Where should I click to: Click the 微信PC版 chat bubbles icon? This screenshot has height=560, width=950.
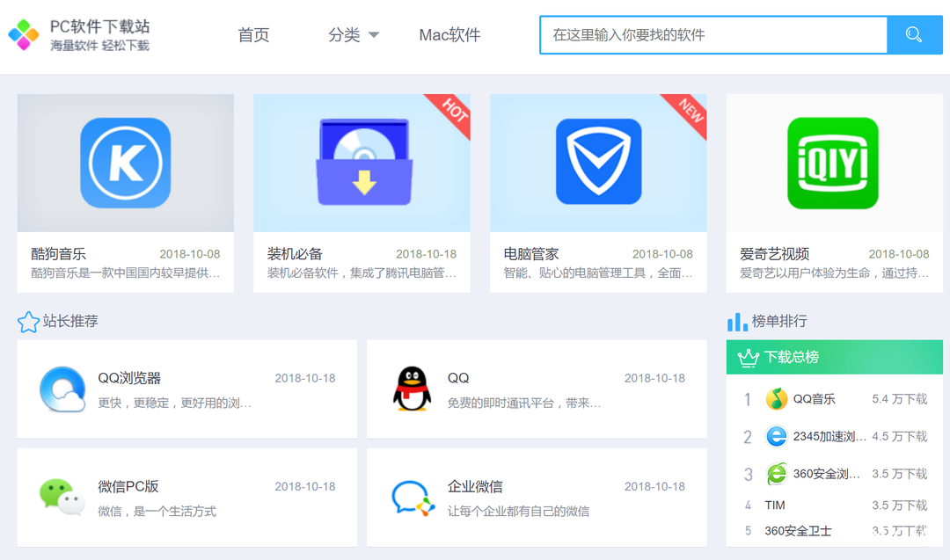[62, 497]
